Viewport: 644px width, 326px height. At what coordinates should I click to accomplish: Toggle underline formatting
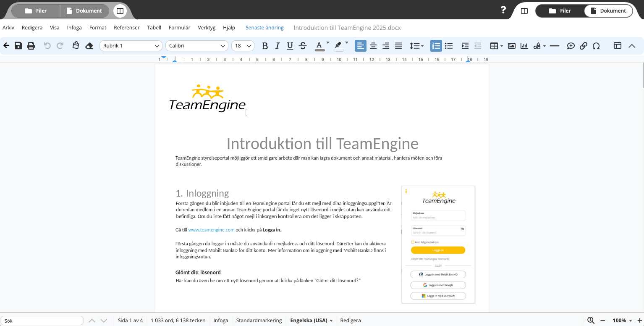pyautogui.click(x=290, y=46)
